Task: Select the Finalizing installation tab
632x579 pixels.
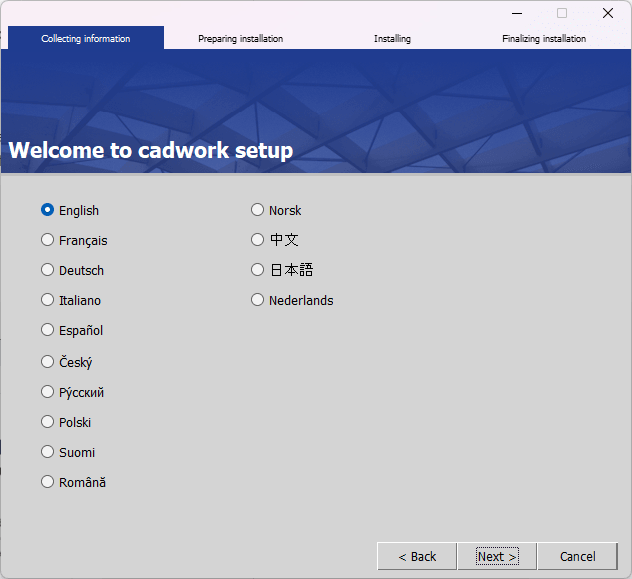Action: coord(544,39)
